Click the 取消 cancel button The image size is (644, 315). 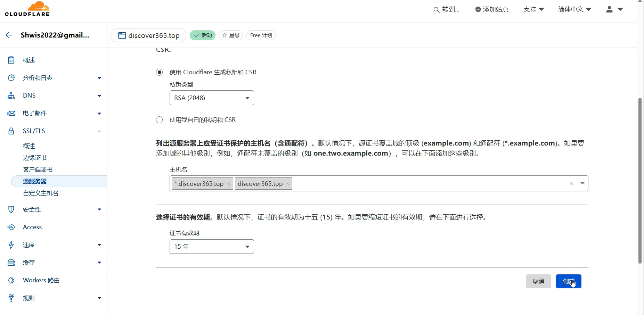tap(538, 281)
